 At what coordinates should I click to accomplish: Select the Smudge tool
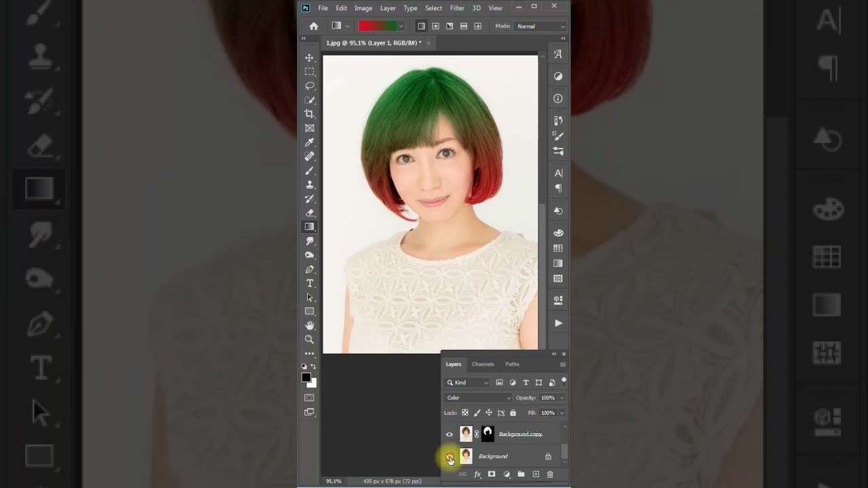tap(309, 241)
